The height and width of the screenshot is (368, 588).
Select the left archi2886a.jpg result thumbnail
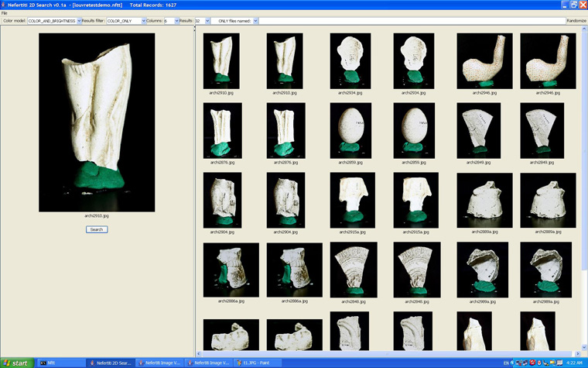click(231, 270)
